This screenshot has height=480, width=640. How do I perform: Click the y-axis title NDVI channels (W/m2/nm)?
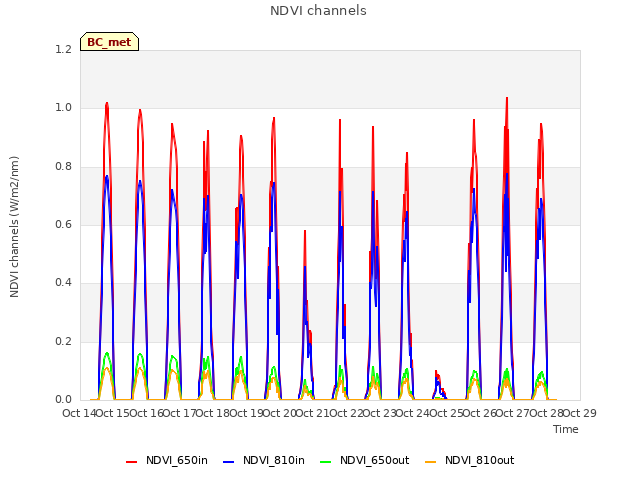click(x=14, y=227)
